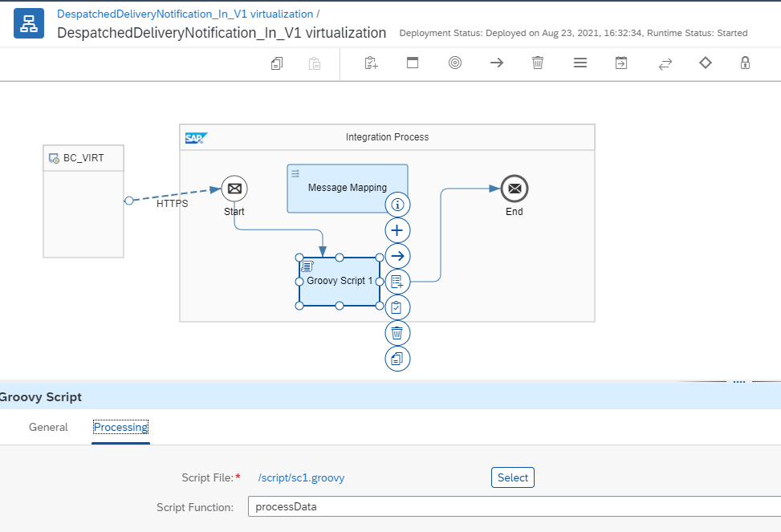Click the copy context button at the bottom
The height and width of the screenshot is (532, 781).
point(397,359)
